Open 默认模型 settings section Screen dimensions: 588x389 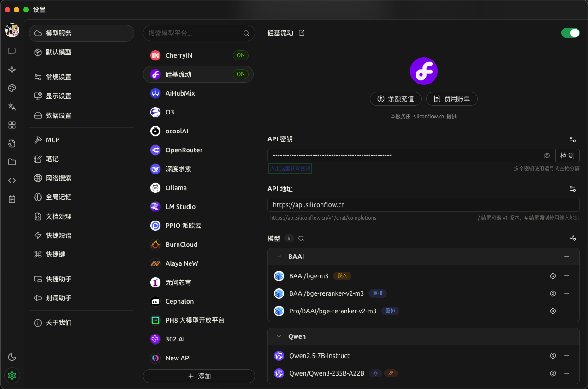(81, 52)
